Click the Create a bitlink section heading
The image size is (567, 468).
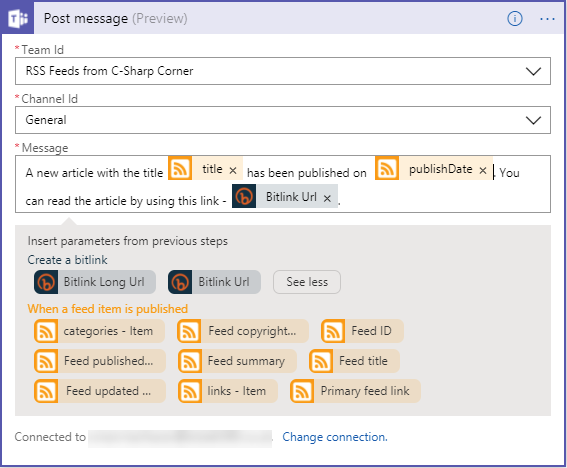[68, 260]
